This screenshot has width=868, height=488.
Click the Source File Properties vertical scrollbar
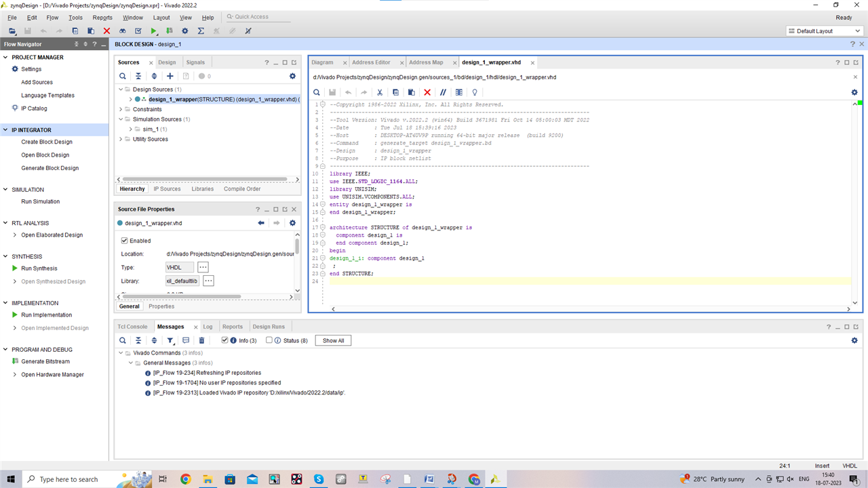(x=297, y=245)
